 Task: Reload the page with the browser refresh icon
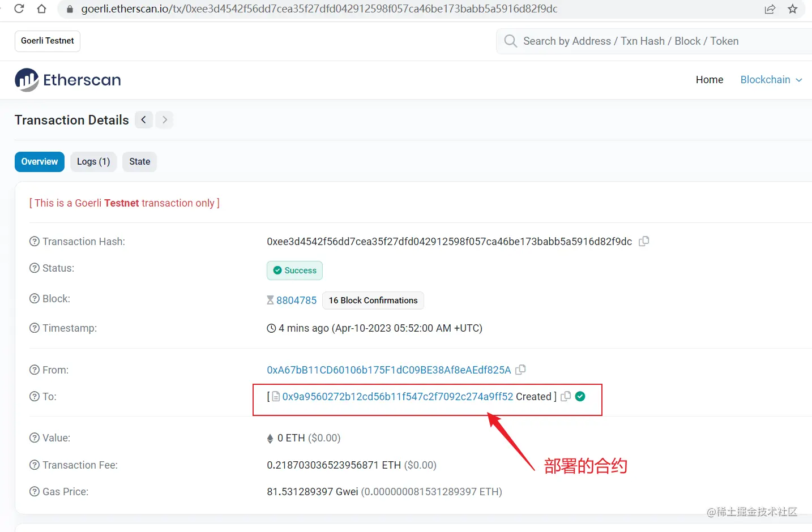(x=19, y=8)
